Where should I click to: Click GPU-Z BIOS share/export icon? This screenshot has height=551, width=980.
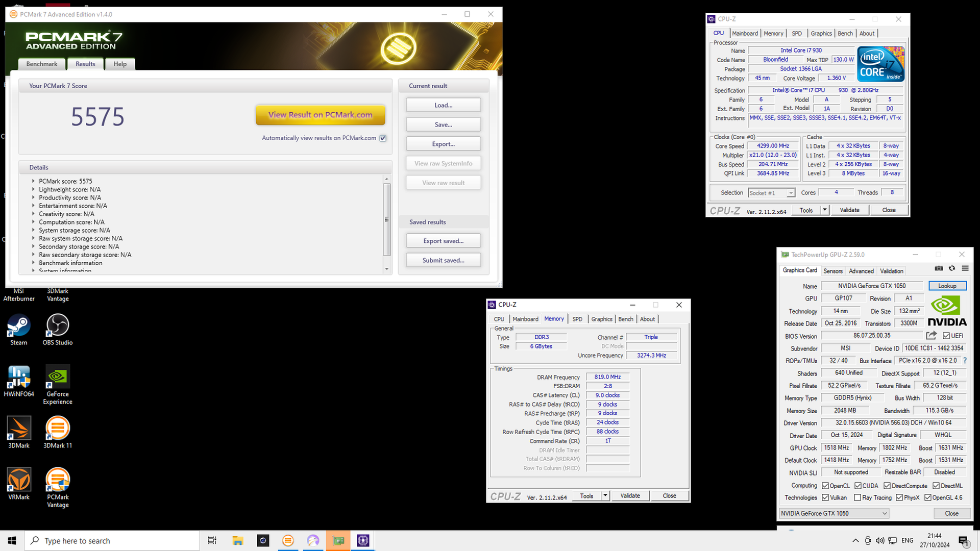pos(932,335)
